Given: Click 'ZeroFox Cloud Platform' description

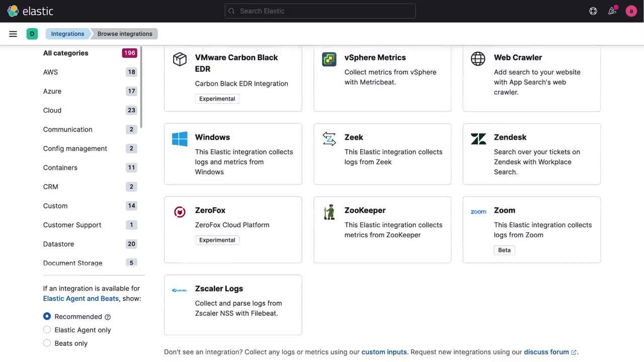Looking at the screenshot, I should (x=232, y=225).
